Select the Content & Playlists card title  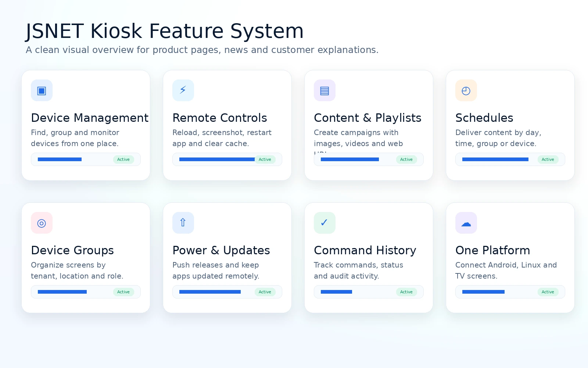(x=367, y=118)
